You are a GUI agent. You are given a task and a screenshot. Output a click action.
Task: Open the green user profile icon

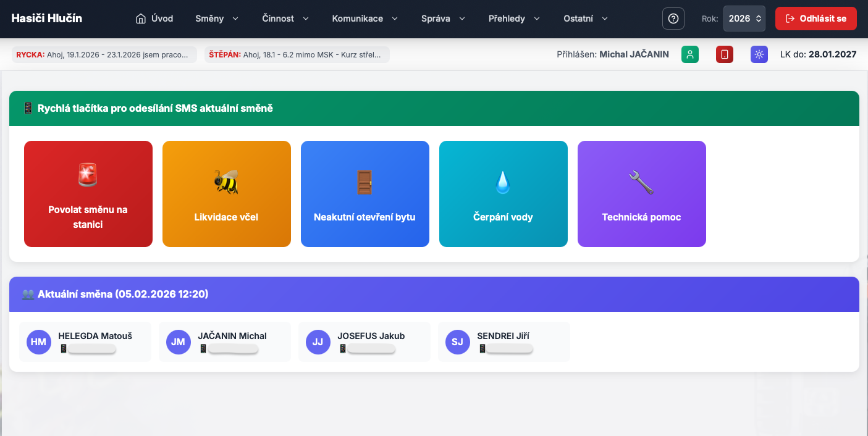point(690,54)
